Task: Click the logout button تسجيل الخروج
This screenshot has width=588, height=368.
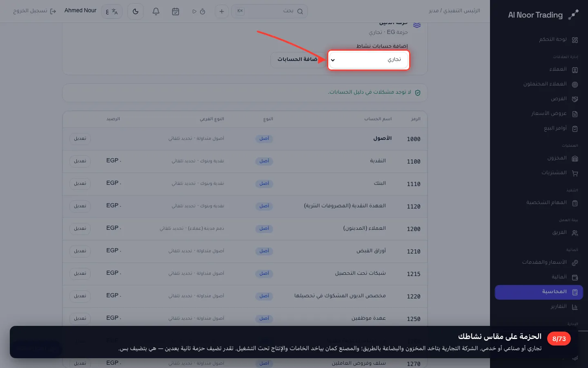Action: tap(34, 11)
